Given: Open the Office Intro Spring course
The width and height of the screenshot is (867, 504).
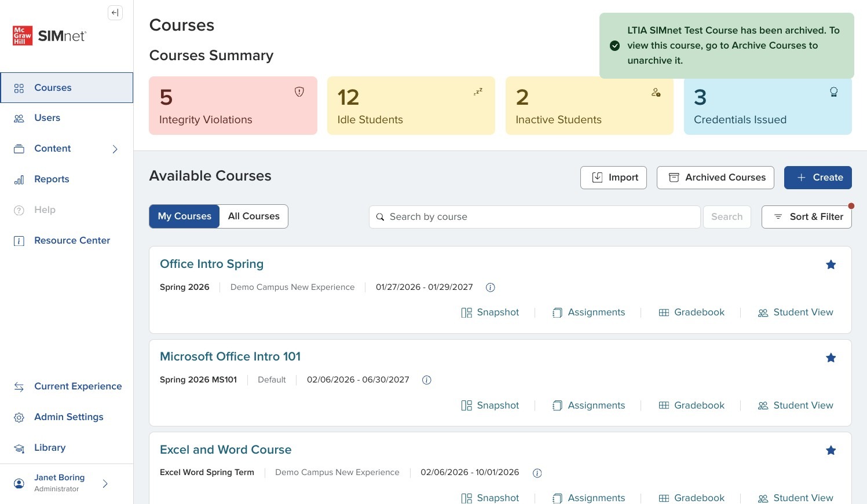Looking at the screenshot, I should pos(211,264).
